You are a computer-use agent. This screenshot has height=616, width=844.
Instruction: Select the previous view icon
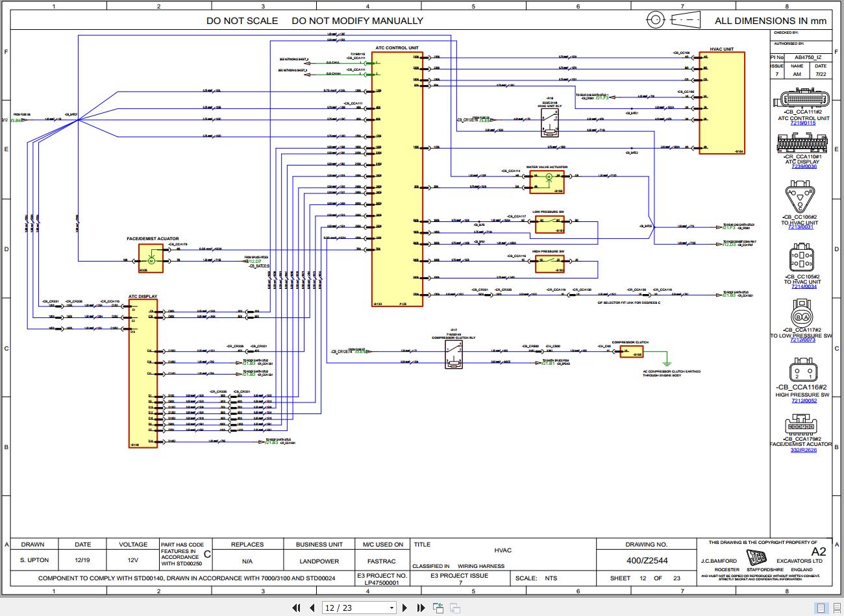tap(438, 607)
